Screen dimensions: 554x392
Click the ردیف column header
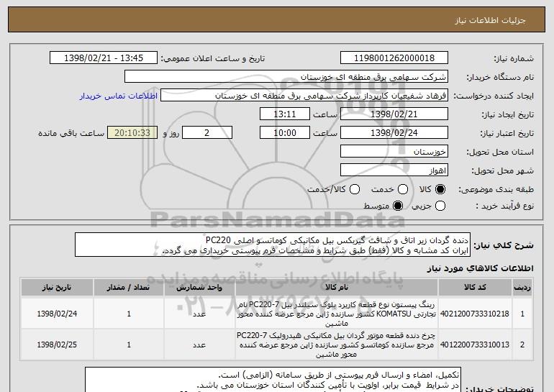522,287
